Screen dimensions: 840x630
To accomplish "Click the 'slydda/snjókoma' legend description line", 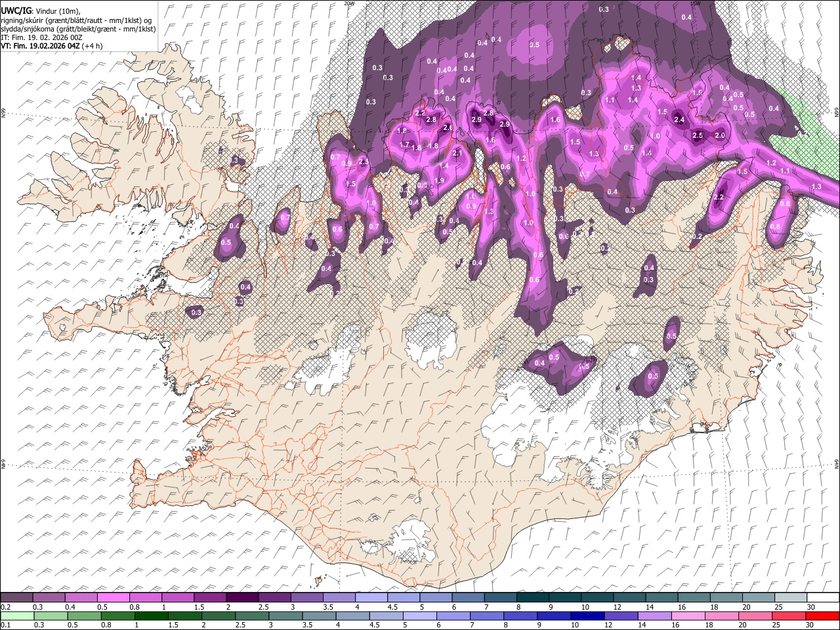I will [77, 29].
